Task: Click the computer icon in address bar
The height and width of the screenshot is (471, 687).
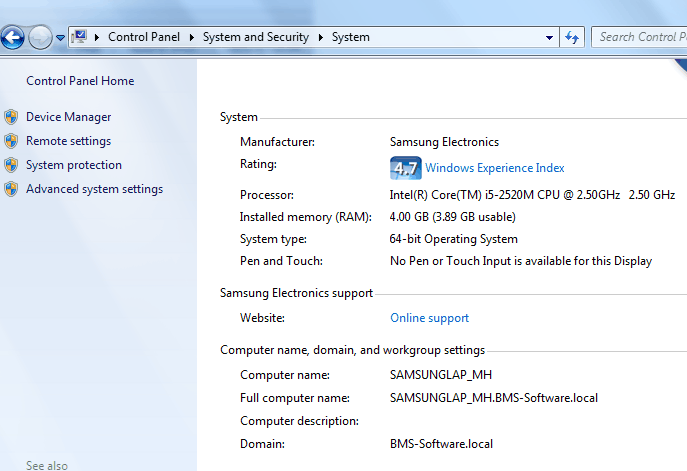Action: 79,37
